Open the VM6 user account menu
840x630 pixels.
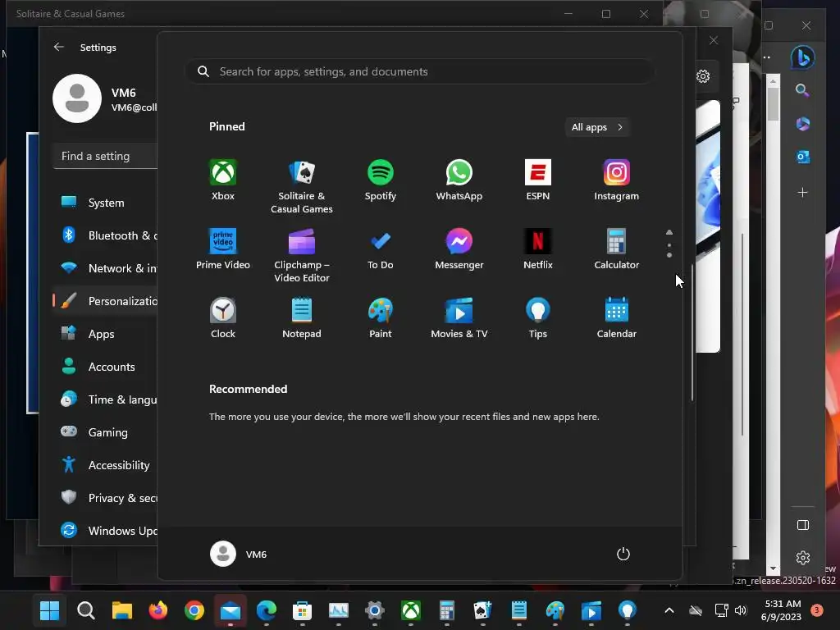pos(239,554)
